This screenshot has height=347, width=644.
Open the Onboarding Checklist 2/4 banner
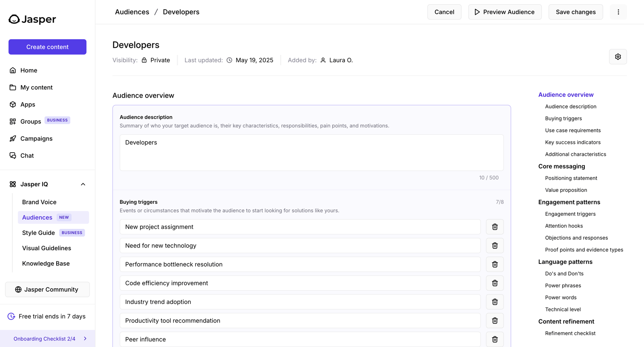pyautogui.click(x=47, y=338)
